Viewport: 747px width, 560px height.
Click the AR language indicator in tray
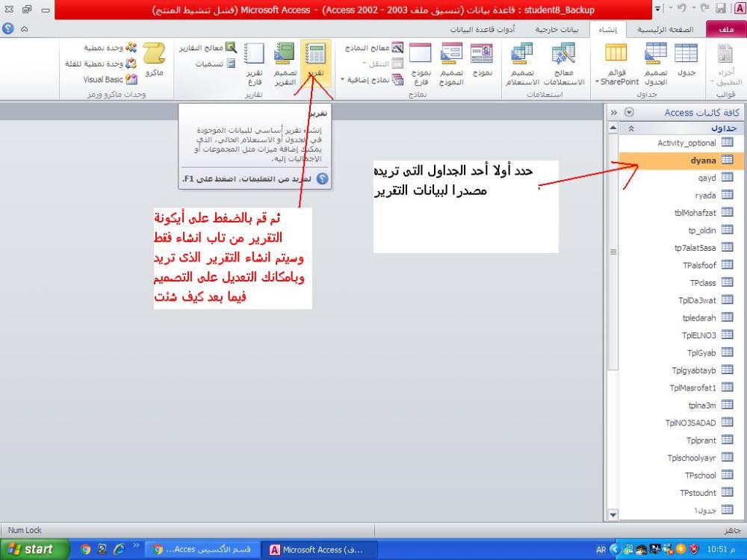[601, 550]
